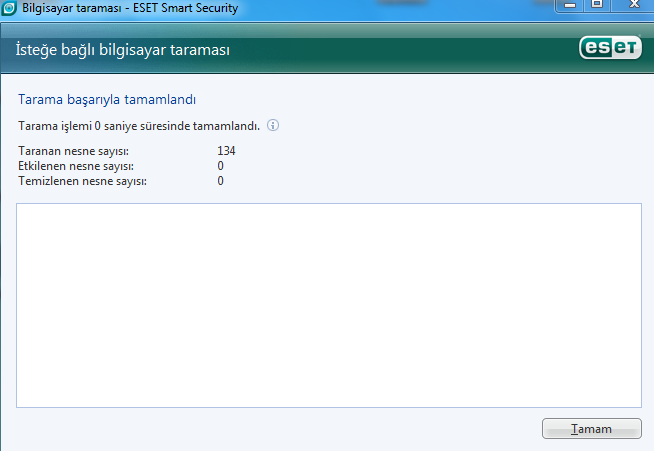
Task: Minimize the ESET scan window
Action: (x=570, y=5)
